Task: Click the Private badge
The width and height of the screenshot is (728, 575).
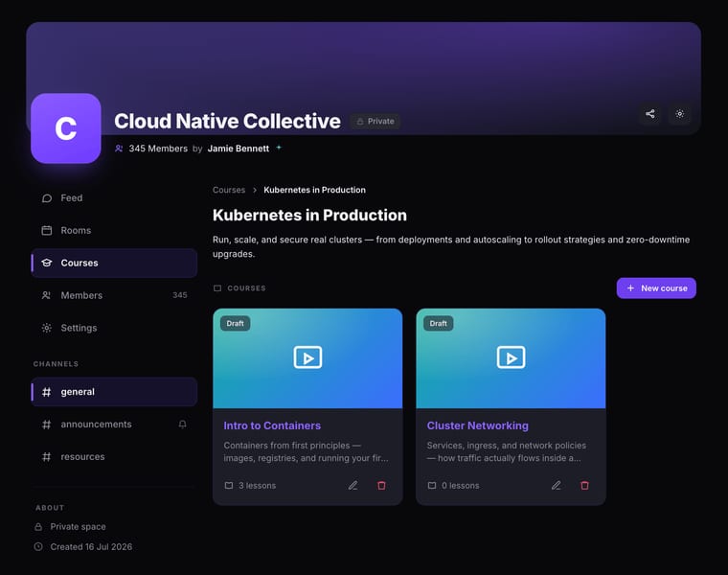Action: pos(375,121)
